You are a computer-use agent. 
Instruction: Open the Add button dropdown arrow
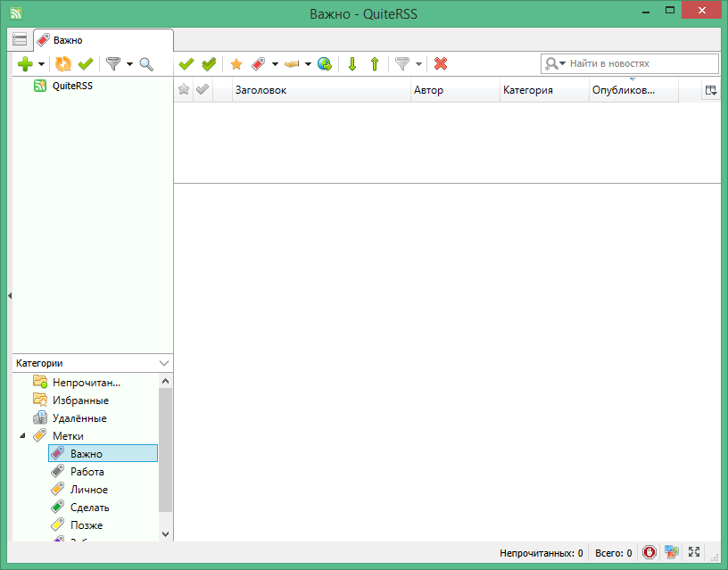(x=41, y=64)
